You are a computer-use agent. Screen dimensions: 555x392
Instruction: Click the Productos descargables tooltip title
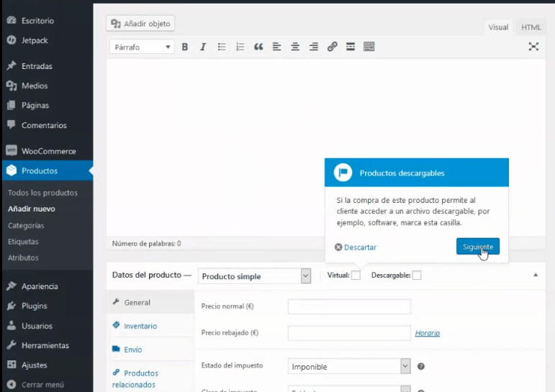tap(402, 173)
